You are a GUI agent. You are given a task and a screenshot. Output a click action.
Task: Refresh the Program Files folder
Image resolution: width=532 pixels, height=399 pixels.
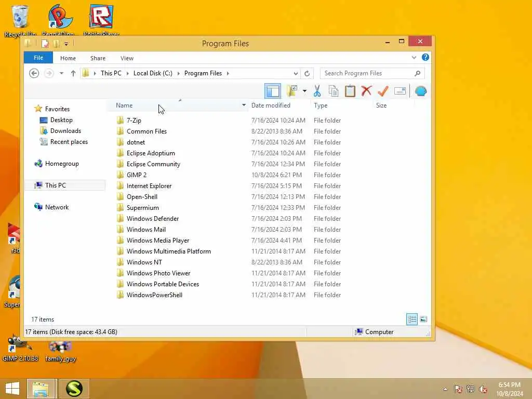point(307,73)
